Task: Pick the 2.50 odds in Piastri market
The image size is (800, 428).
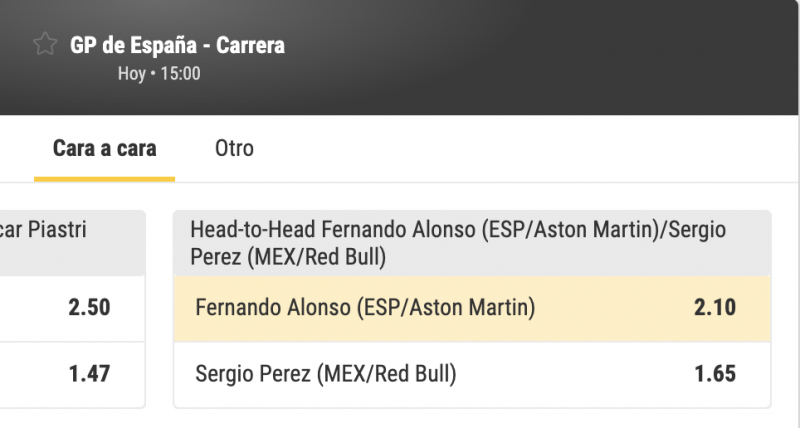Action: click(x=89, y=307)
